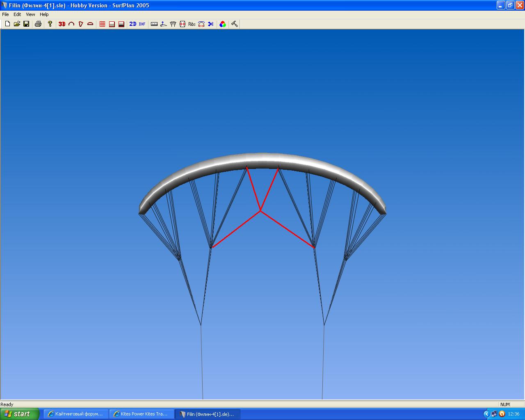525x420 pixels.
Task: Click the red grid view icon
Action: tap(103, 24)
